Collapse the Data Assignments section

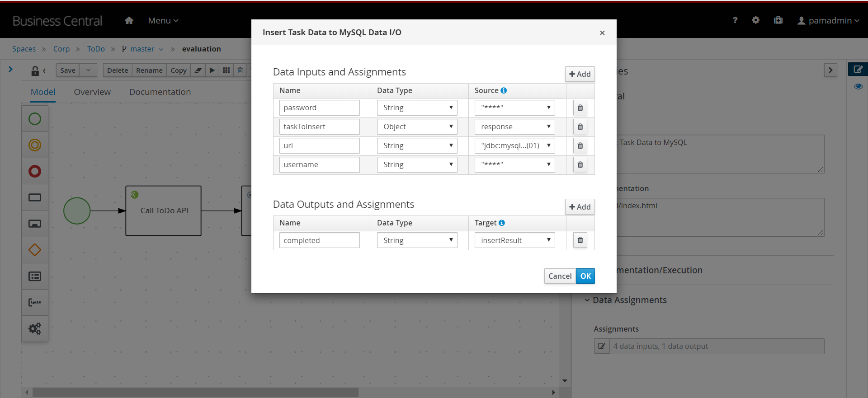pyautogui.click(x=626, y=300)
